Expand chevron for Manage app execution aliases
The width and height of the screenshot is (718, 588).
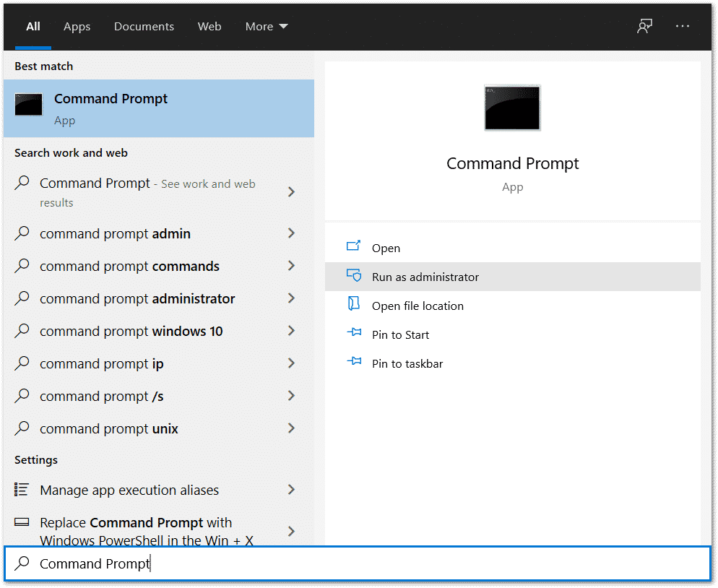[291, 490]
